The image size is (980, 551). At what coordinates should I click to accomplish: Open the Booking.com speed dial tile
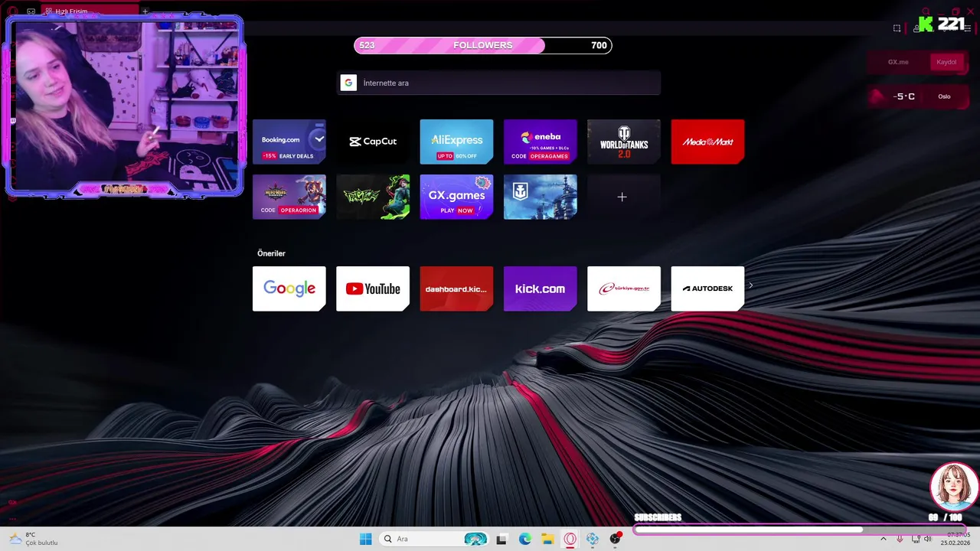[289, 142]
